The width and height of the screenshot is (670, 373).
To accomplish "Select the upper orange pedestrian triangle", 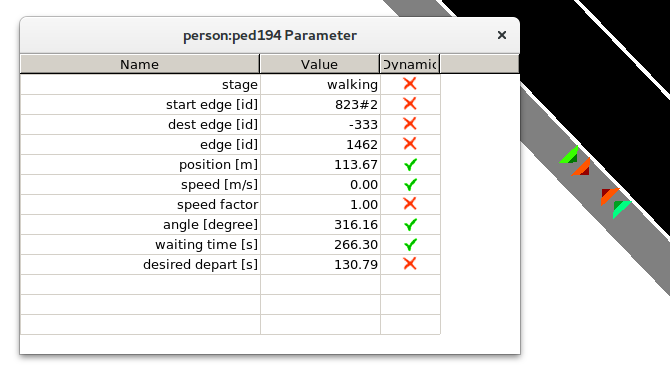I will [x=582, y=168].
